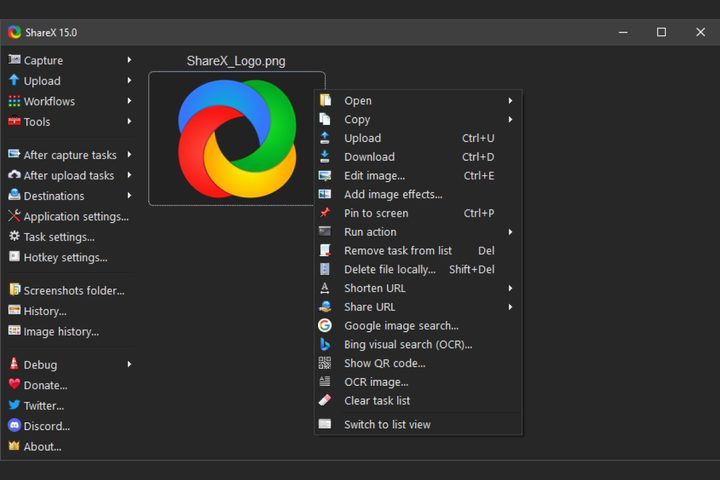Screen dimensions: 720x480
Task: Open Application settings...
Action: pos(76,217)
